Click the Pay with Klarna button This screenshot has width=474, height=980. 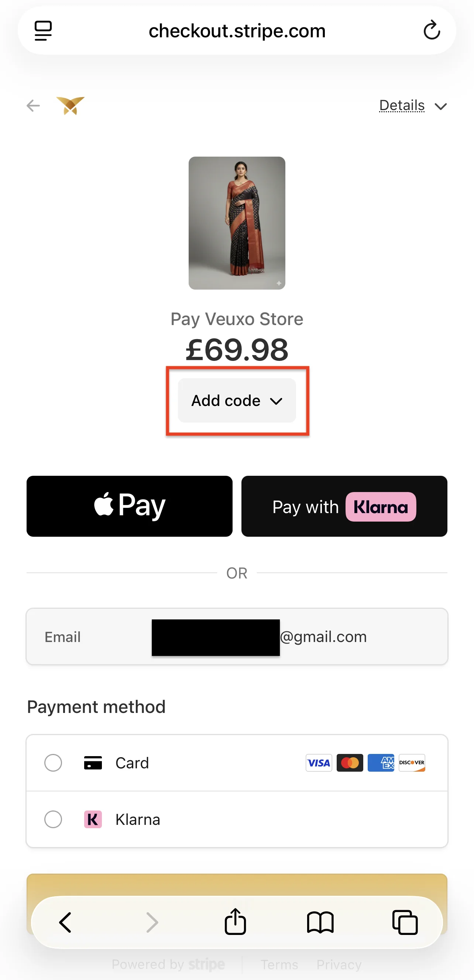[344, 506]
